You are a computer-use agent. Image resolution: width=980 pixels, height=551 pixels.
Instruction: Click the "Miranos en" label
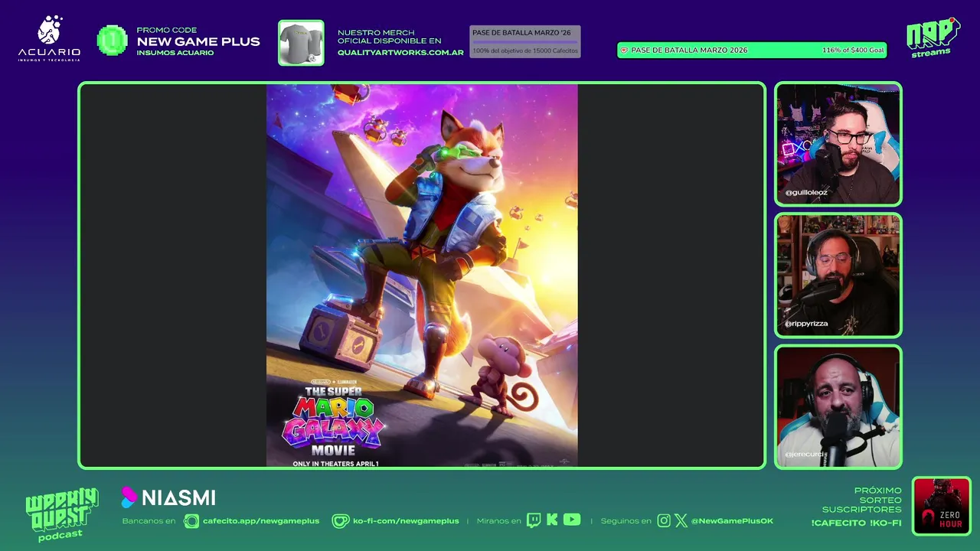click(498, 521)
